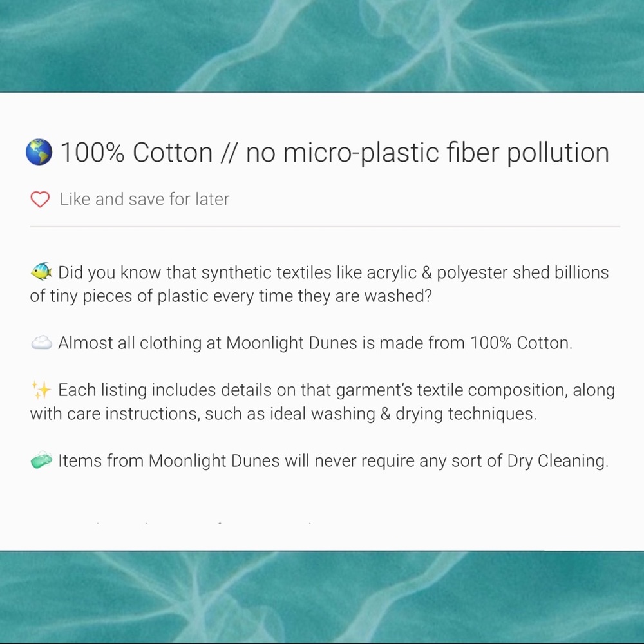Click the tropical fish emoji

pyautogui.click(x=41, y=272)
